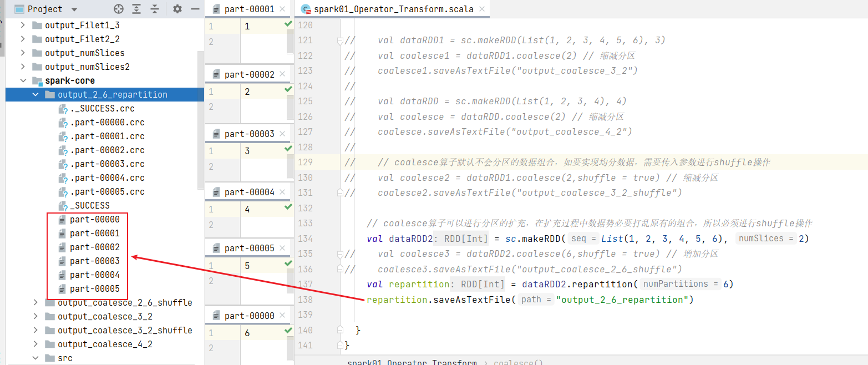Image resolution: width=868 pixels, height=365 pixels.
Task: Close the part-00003 tab
Action: pos(282,134)
